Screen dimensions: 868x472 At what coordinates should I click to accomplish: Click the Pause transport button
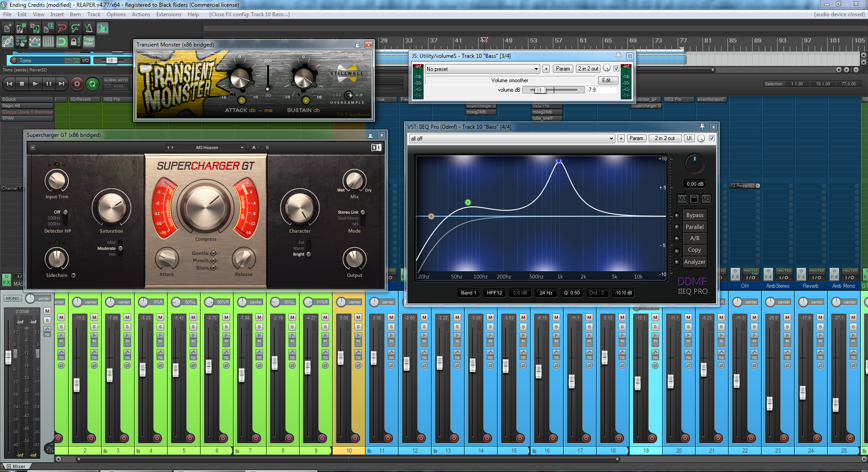click(x=48, y=84)
